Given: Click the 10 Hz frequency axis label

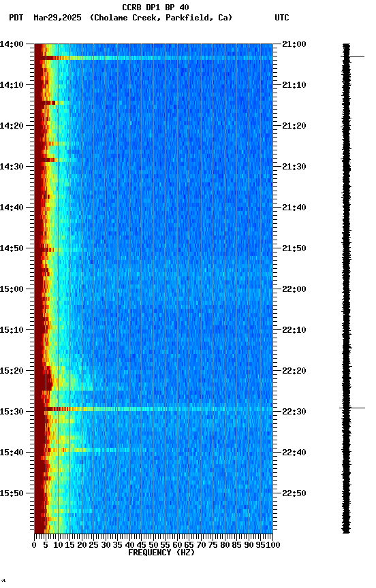Looking at the screenshot, I should [58, 545].
